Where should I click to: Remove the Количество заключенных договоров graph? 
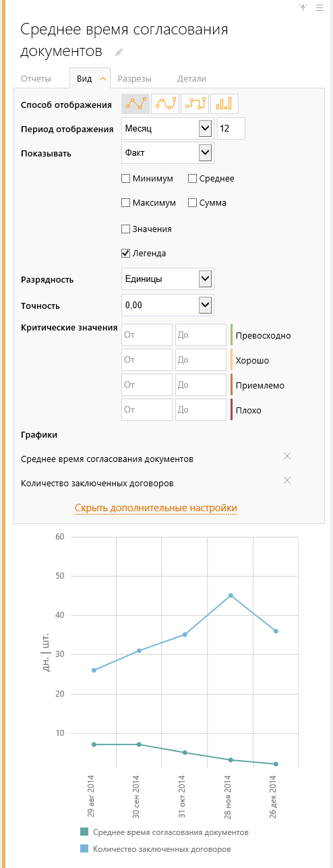click(x=287, y=480)
